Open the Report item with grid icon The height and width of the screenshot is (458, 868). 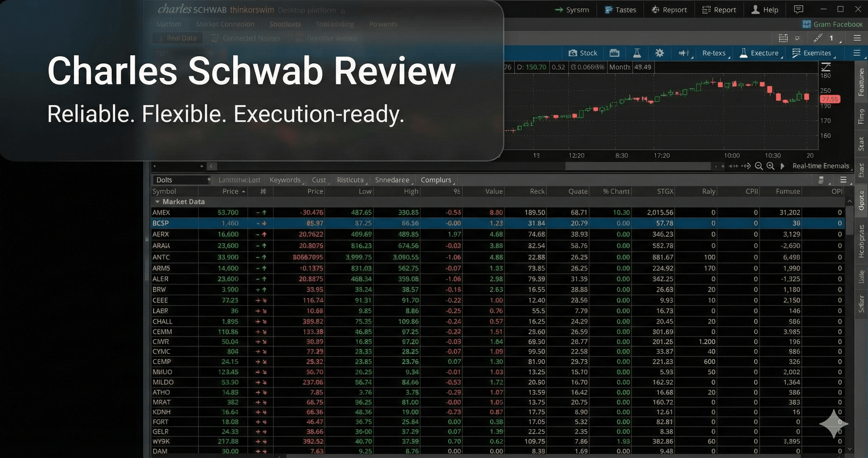pos(719,10)
